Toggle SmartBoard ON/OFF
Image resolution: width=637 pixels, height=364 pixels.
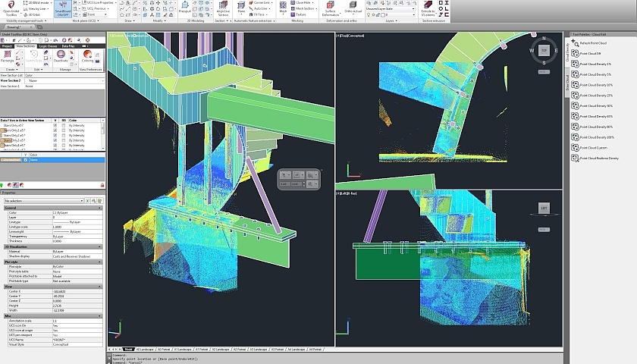click(x=62, y=8)
